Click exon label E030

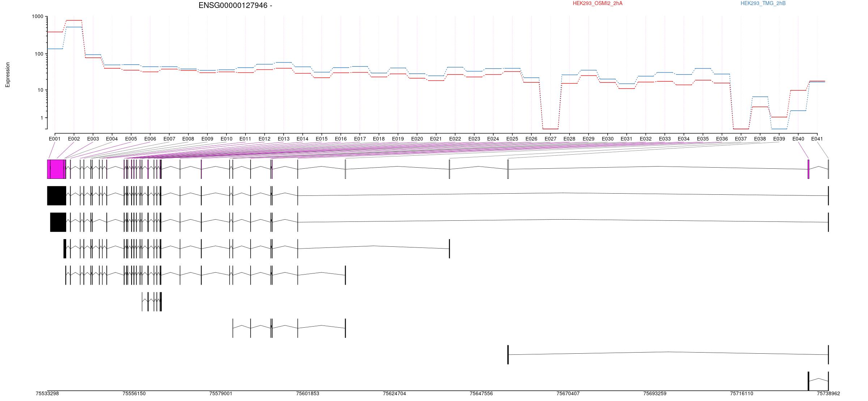pyautogui.click(x=608, y=139)
